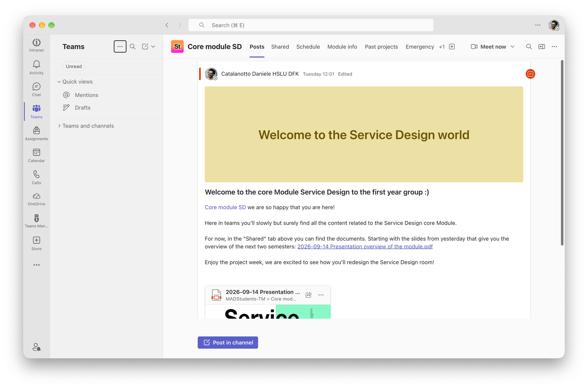Show the hidden +1 tab overflow
588x389 pixels.
pos(442,47)
